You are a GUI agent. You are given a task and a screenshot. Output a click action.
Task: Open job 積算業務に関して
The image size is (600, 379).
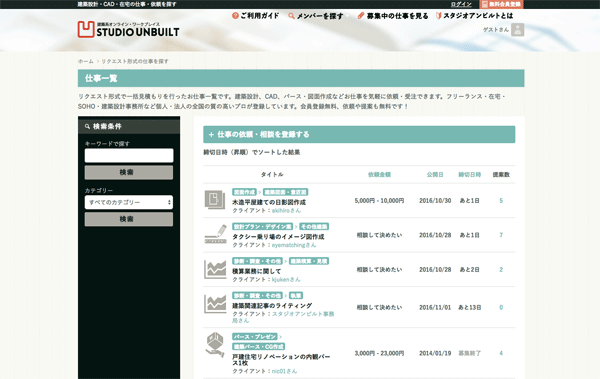256,271
